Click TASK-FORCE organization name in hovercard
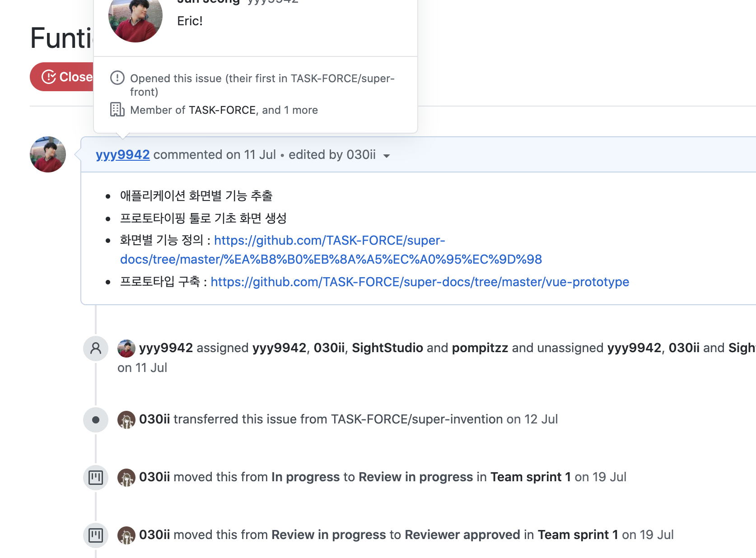Viewport: 756px width, 558px height. [x=222, y=110]
